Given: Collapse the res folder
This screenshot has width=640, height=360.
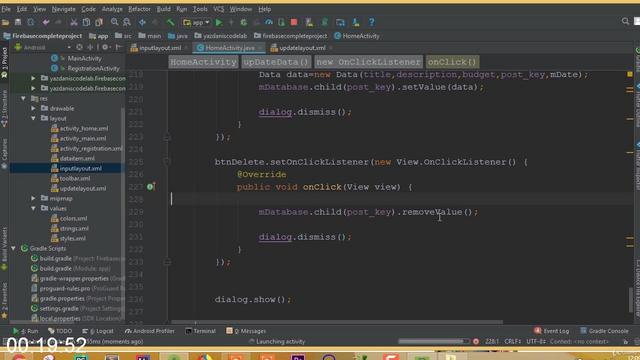Looking at the screenshot, I should pos(23,98).
